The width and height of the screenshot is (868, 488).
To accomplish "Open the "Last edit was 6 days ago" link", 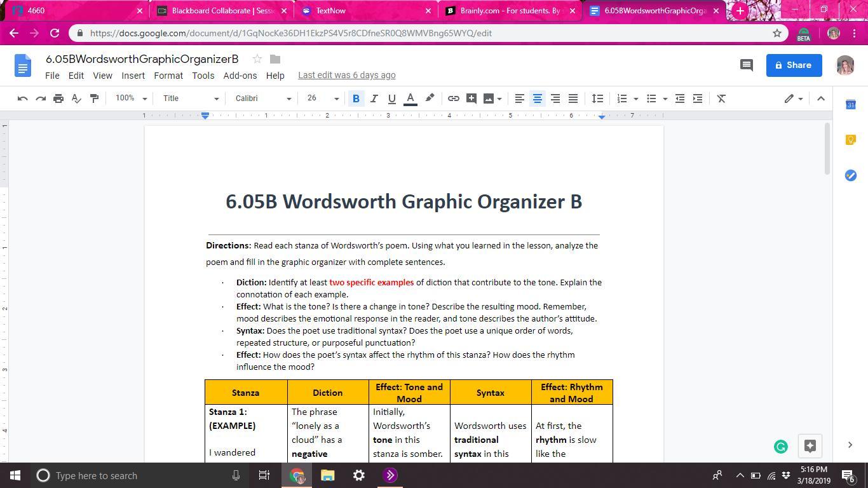I will tap(347, 75).
